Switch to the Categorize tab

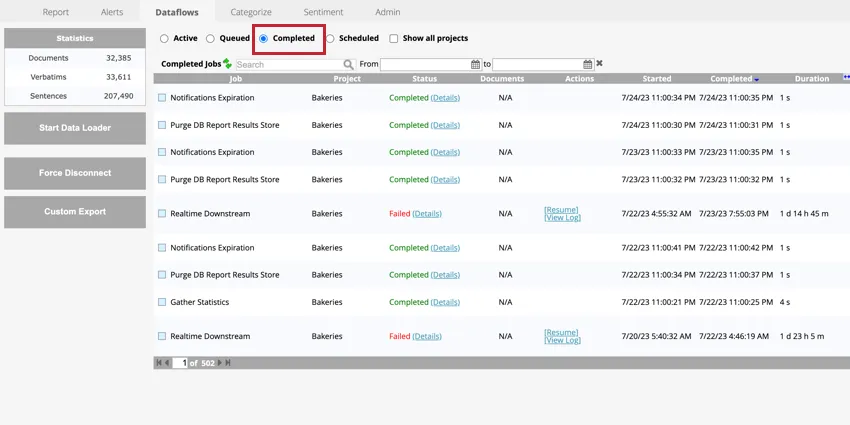coord(251,12)
